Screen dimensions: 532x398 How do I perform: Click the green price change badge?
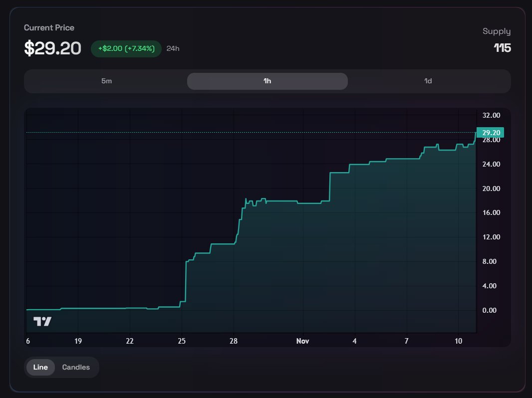pyautogui.click(x=125, y=48)
